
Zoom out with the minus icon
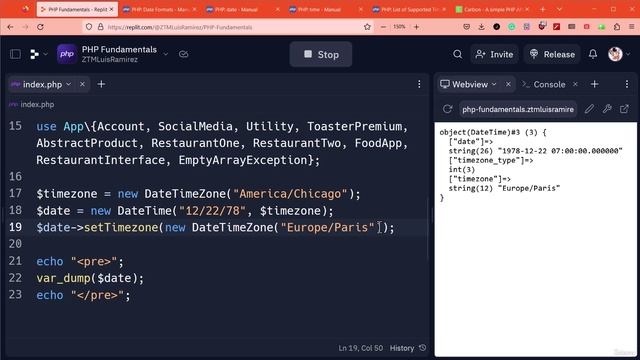[383, 27]
